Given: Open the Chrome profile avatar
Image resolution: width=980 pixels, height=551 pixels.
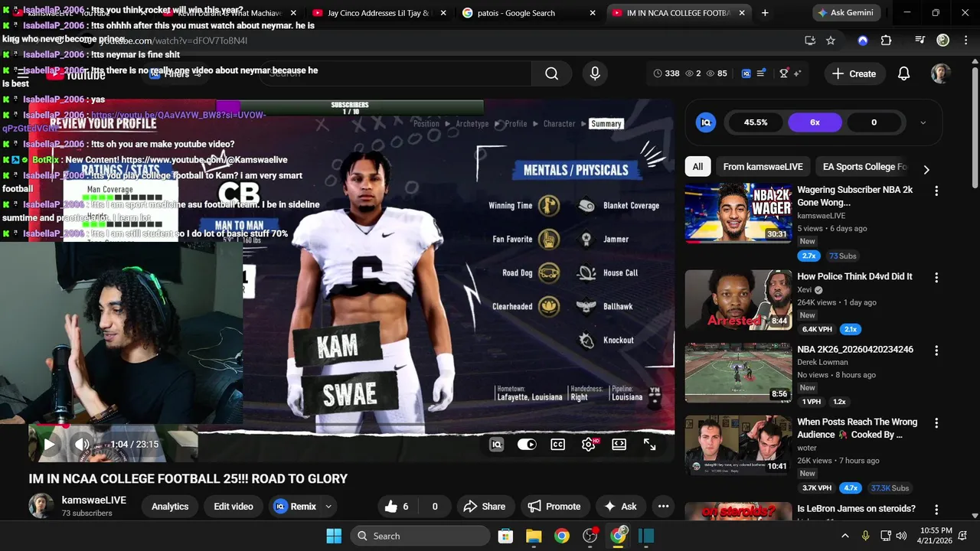Looking at the screenshot, I should pyautogui.click(x=943, y=41).
